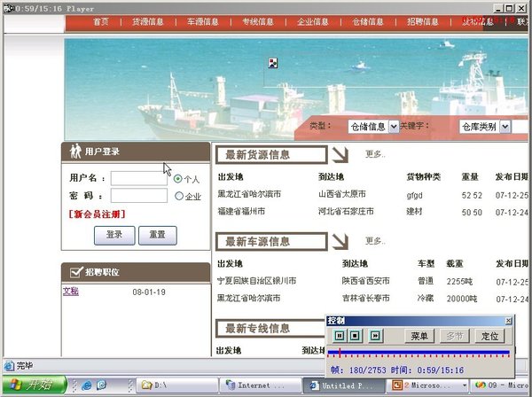Click the arrow icon beside 最新货源信息
Image resolution: width=532 pixels, height=397 pixels.
pos(340,155)
